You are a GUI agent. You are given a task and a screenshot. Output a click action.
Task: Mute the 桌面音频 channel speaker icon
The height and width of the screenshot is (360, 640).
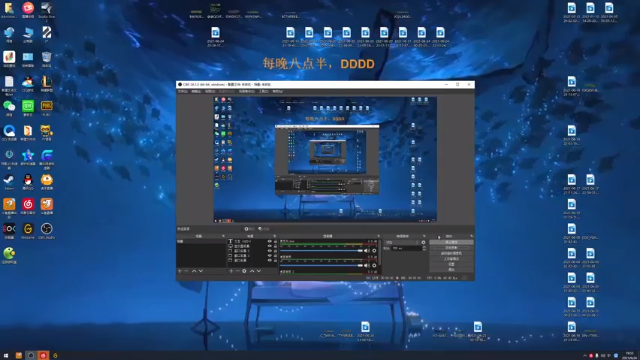click(367, 266)
